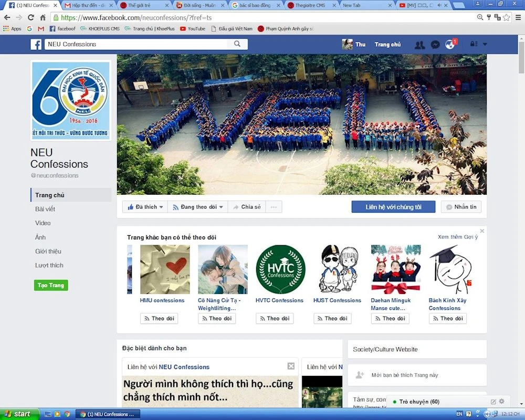The image size is (525, 420).
Task: Select Bài viết in the left sidebar
Action: (45, 209)
